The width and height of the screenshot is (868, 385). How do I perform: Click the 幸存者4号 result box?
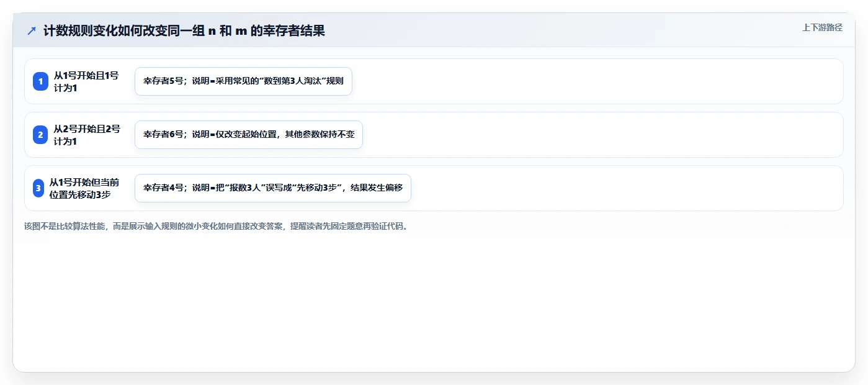click(273, 188)
